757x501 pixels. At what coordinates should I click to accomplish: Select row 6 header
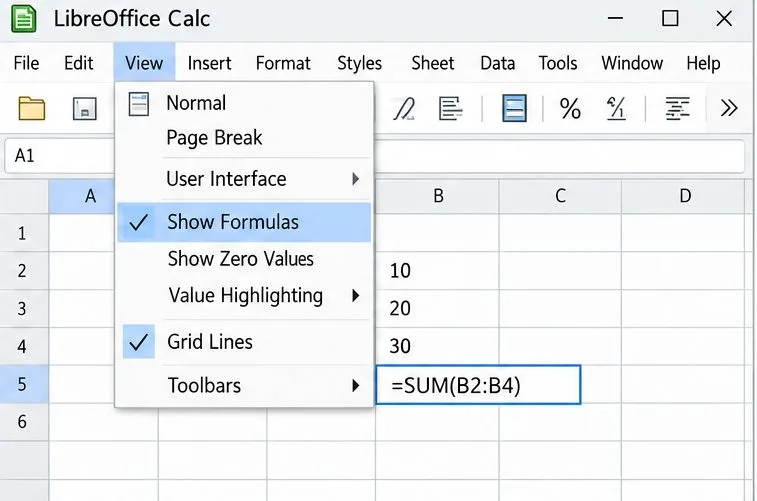pos(22,422)
